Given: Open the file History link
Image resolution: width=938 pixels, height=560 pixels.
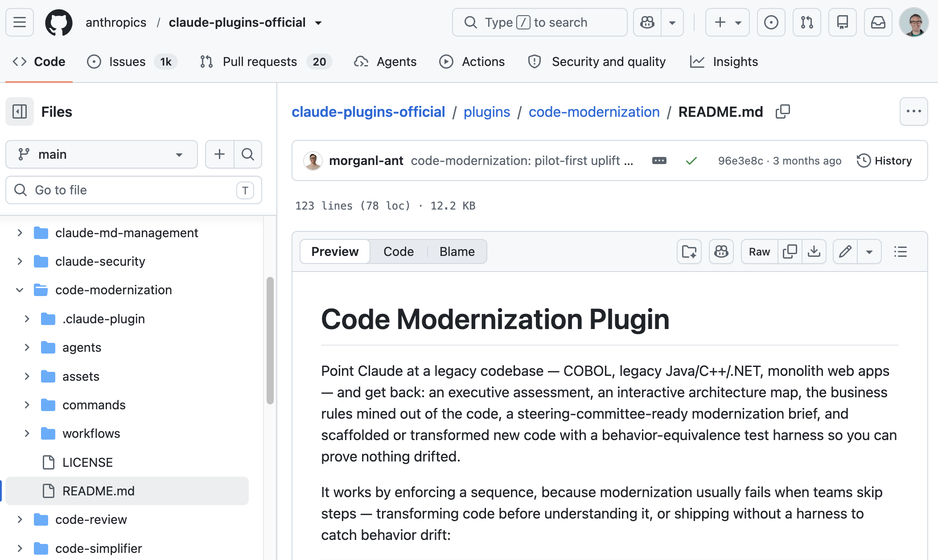Looking at the screenshot, I should click(x=885, y=161).
